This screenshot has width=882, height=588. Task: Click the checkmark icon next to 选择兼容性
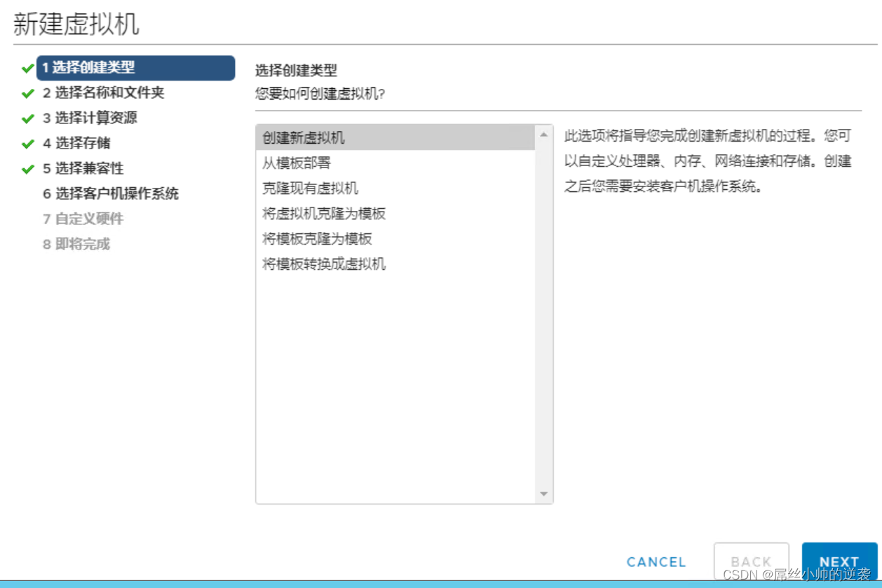26,169
